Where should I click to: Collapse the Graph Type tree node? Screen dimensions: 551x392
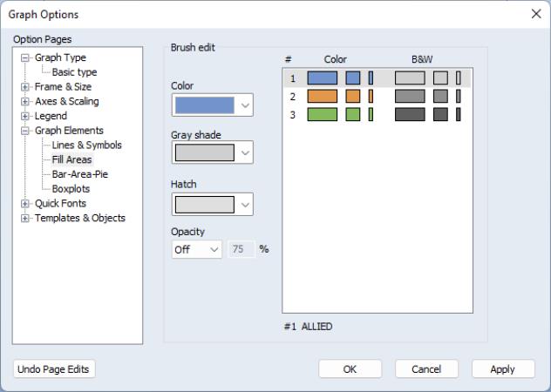pyautogui.click(x=25, y=58)
